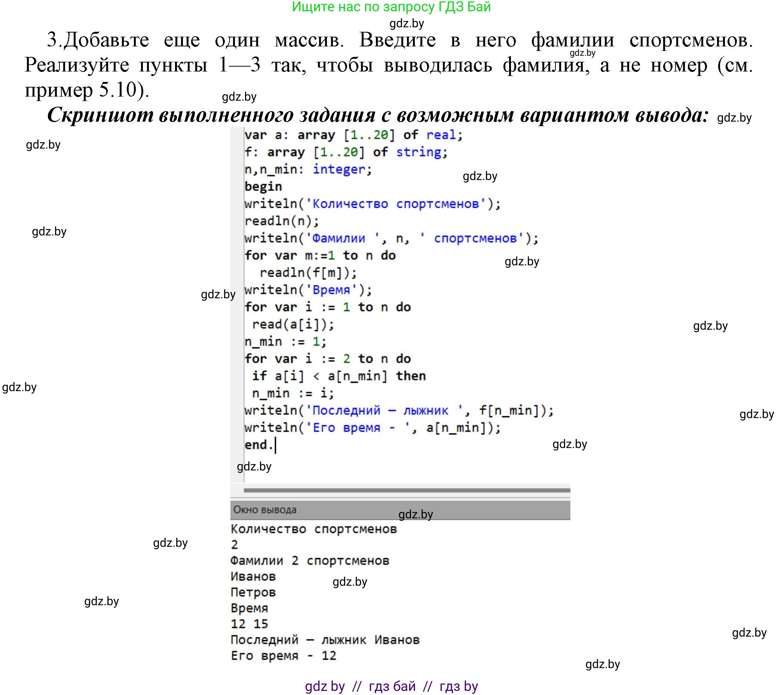Select the "Фамилии 2 спортсменов" output line

click(310, 560)
